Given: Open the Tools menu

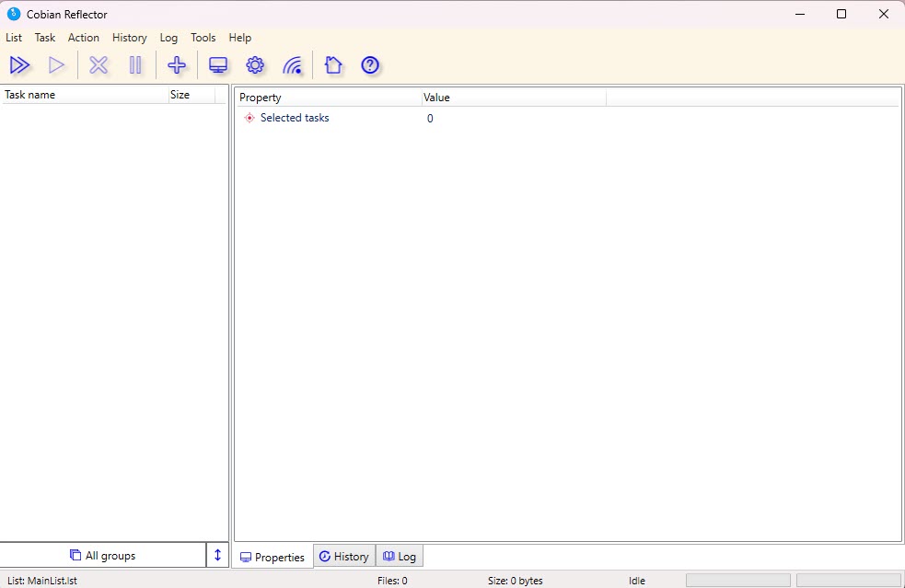Looking at the screenshot, I should pyautogui.click(x=203, y=38).
